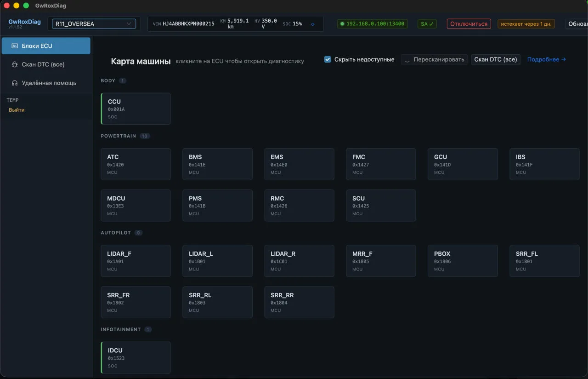Click the TEMP label in sidebar
This screenshot has width=588, height=379.
pyautogui.click(x=12, y=100)
